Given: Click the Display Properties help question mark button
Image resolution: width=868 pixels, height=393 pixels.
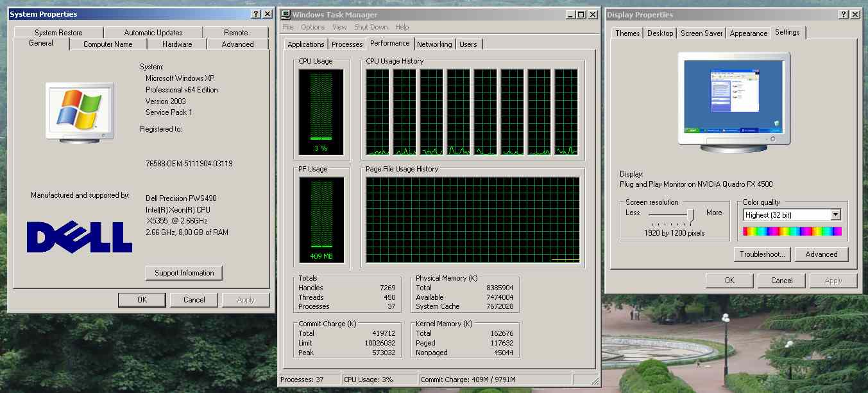Looking at the screenshot, I should pyautogui.click(x=843, y=15).
